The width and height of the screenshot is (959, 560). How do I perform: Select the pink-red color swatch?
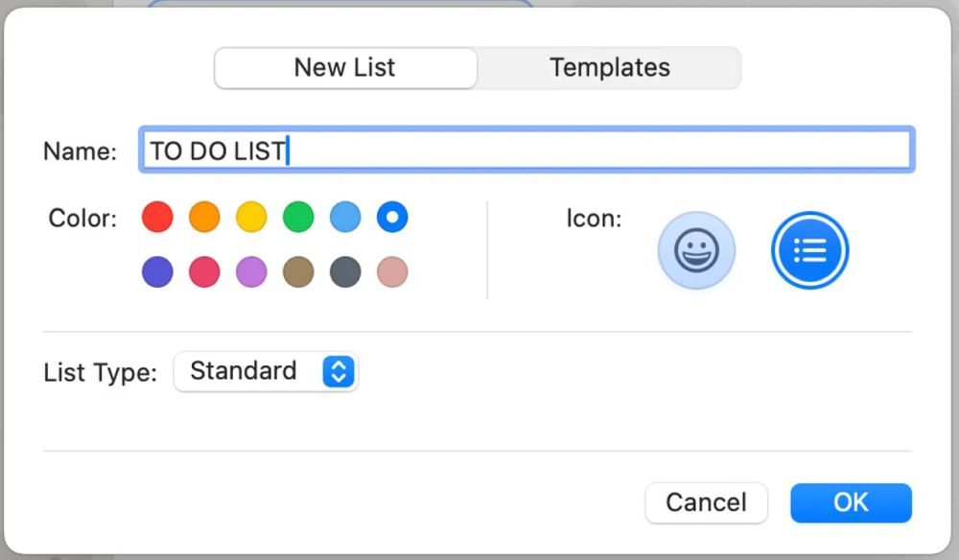point(204,271)
